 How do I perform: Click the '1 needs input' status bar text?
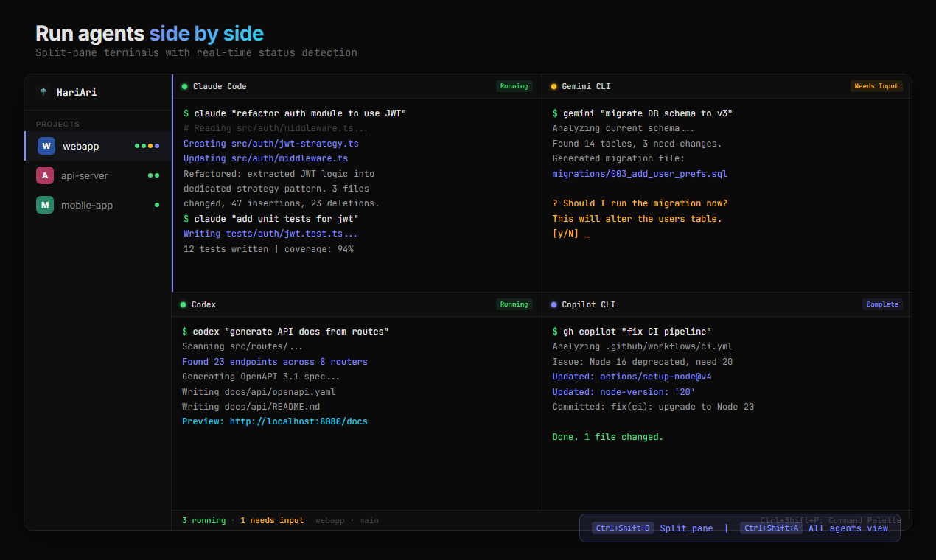(x=271, y=520)
